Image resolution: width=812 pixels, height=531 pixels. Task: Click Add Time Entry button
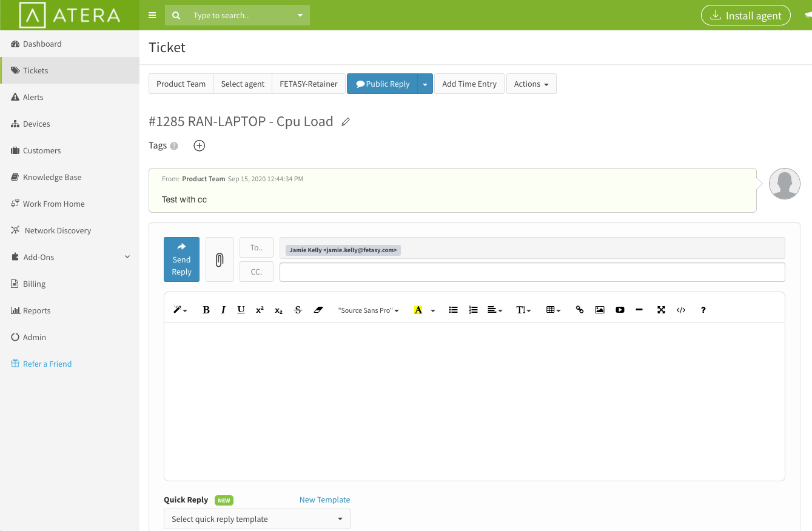[469, 84]
